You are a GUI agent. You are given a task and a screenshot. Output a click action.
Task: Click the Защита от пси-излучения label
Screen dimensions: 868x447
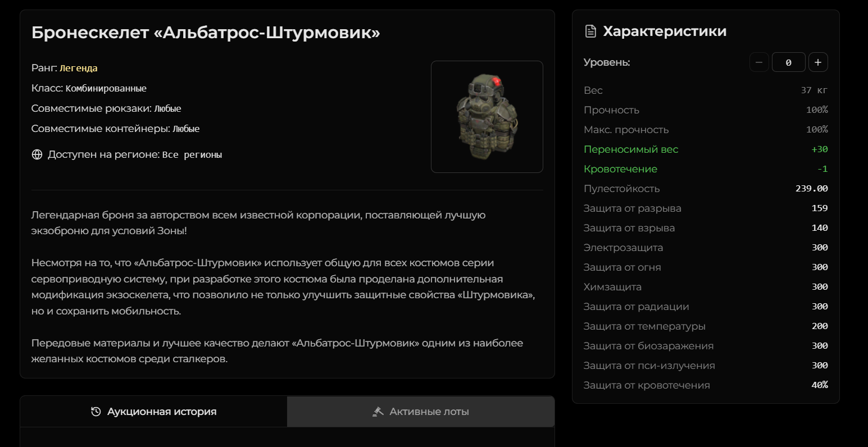click(649, 366)
